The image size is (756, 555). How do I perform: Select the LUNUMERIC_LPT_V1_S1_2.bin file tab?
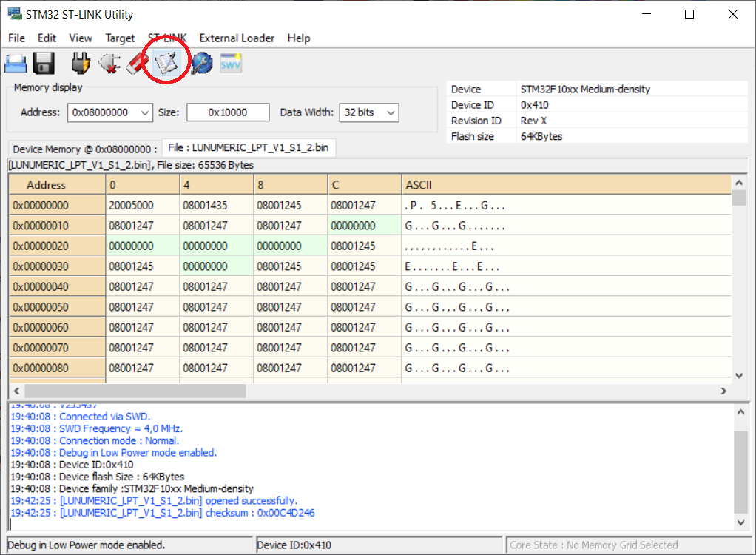[248, 148]
